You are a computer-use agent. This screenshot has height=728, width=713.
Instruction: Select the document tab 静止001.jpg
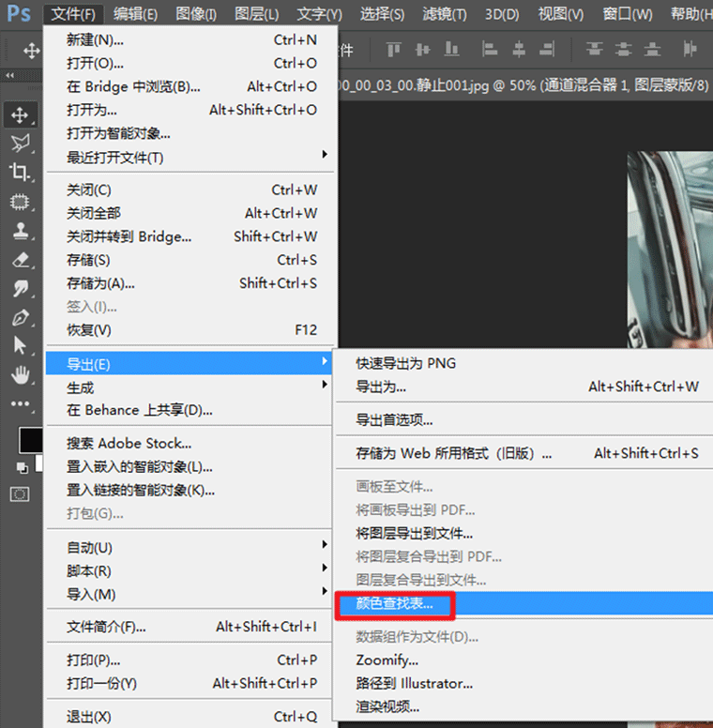[524, 85]
